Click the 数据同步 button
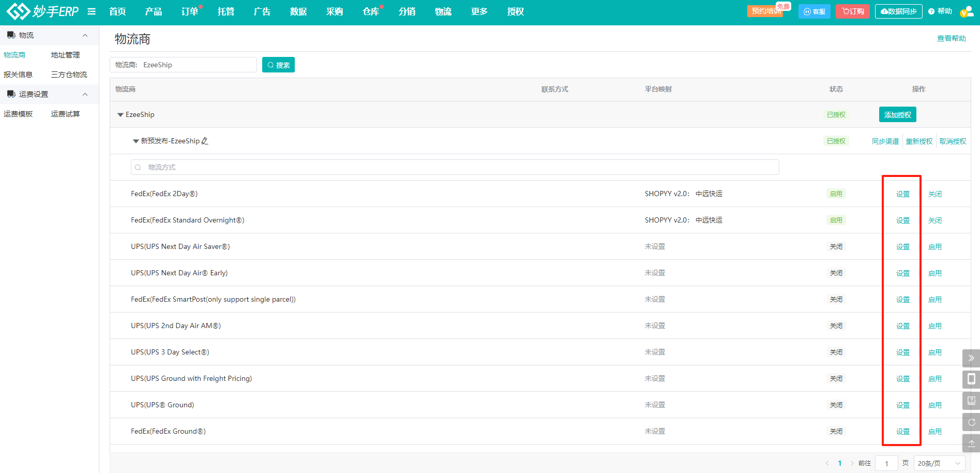The height and width of the screenshot is (473, 980). point(899,11)
